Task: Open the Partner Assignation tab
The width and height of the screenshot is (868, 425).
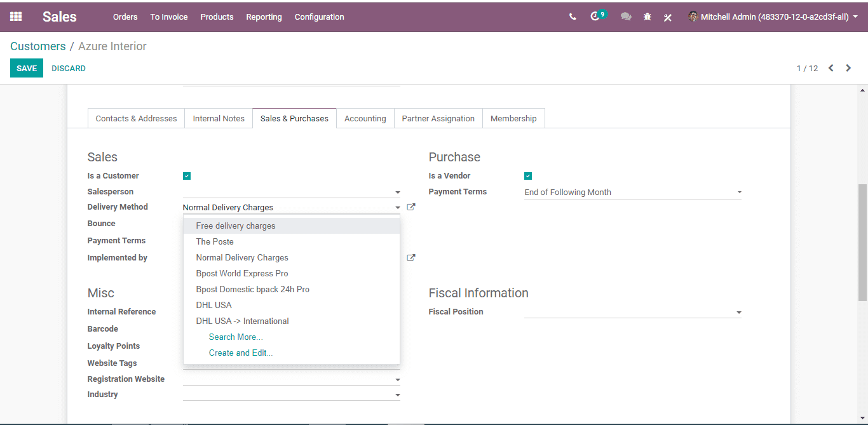Action: click(x=438, y=118)
